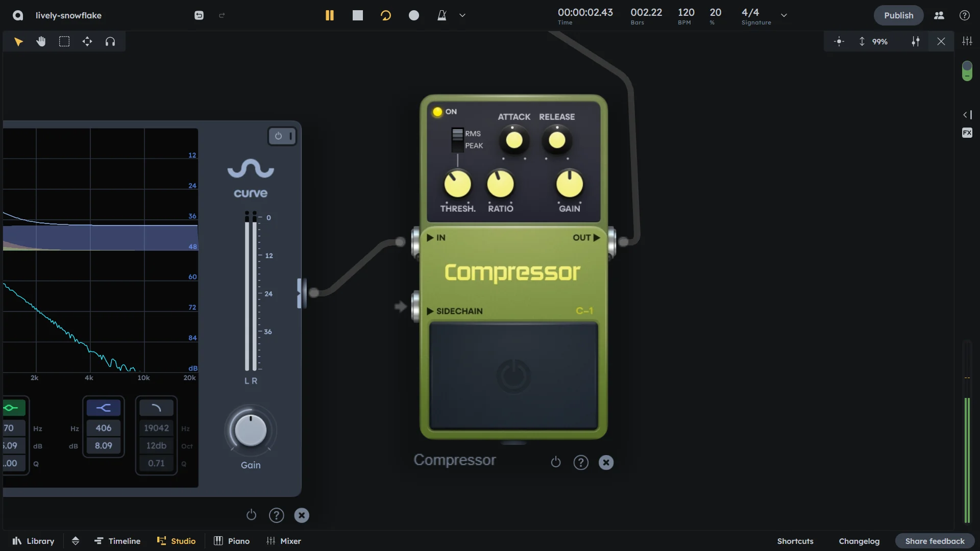Open the metronome settings icon
This screenshot has height=551, width=980.
[442, 15]
